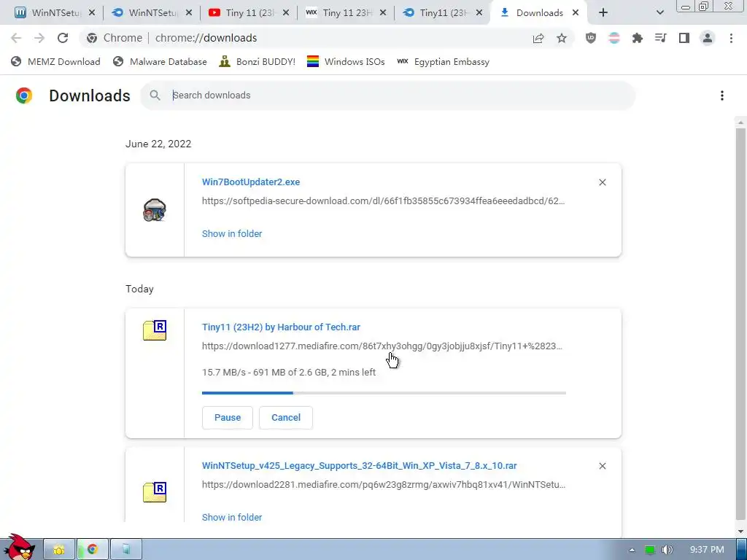Viewport: 747px width, 560px height.
Task: Show WinNTSetup rar in folder
Action: 232,518
